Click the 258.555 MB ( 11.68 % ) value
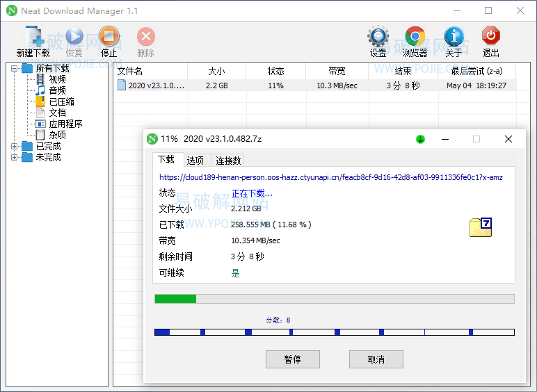 point(271,224)
